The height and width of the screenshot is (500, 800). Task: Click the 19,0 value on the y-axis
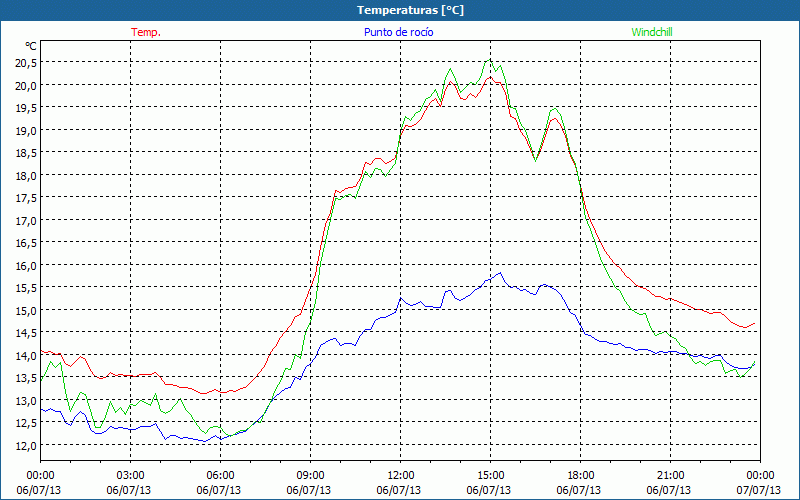(28, 130)
